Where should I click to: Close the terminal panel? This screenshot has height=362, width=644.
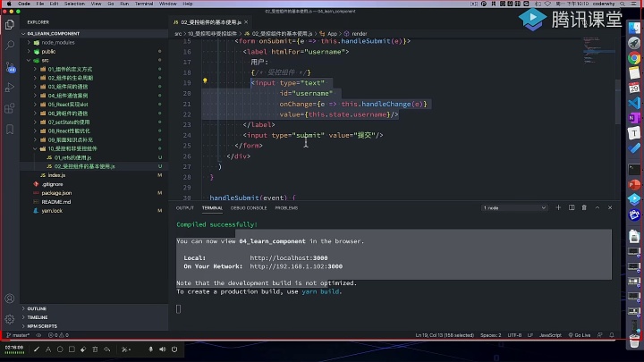coord(610,207)
